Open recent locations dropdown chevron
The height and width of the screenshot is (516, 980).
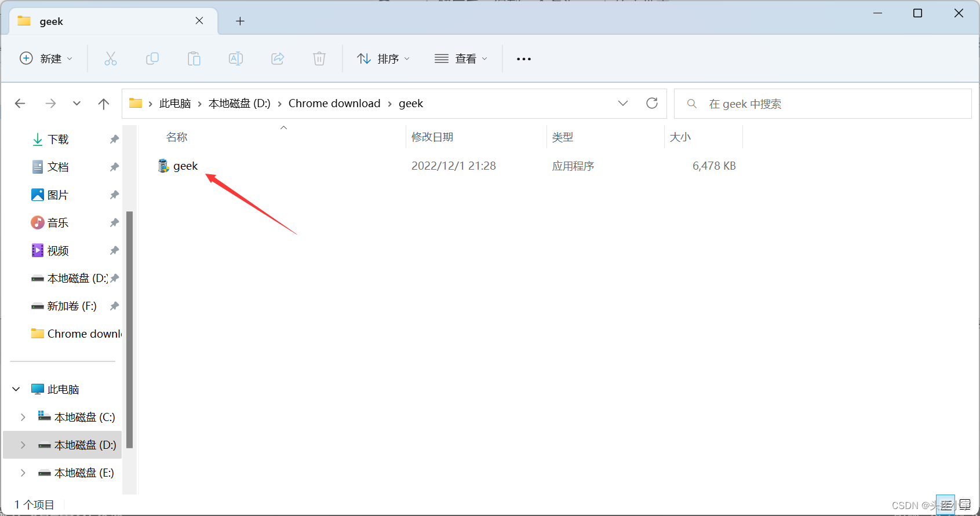click(x=76, y=104)
